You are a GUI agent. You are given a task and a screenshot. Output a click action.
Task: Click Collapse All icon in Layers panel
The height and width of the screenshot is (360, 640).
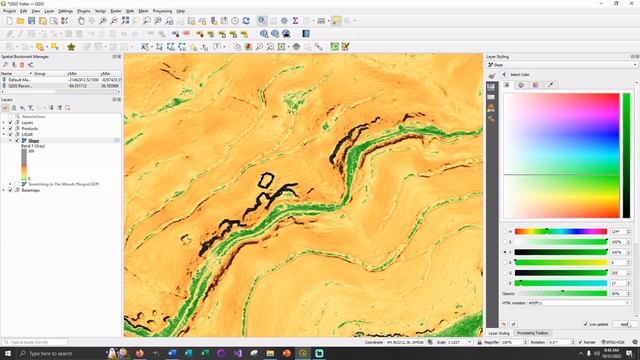coord(60,108)
